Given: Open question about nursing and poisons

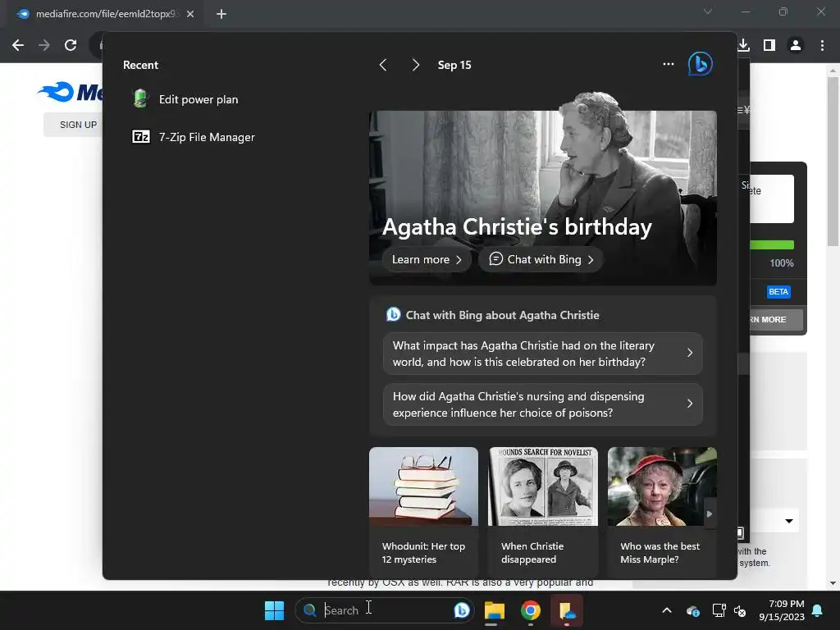Looking at the screenshot, I should click(x=543, y=404).
